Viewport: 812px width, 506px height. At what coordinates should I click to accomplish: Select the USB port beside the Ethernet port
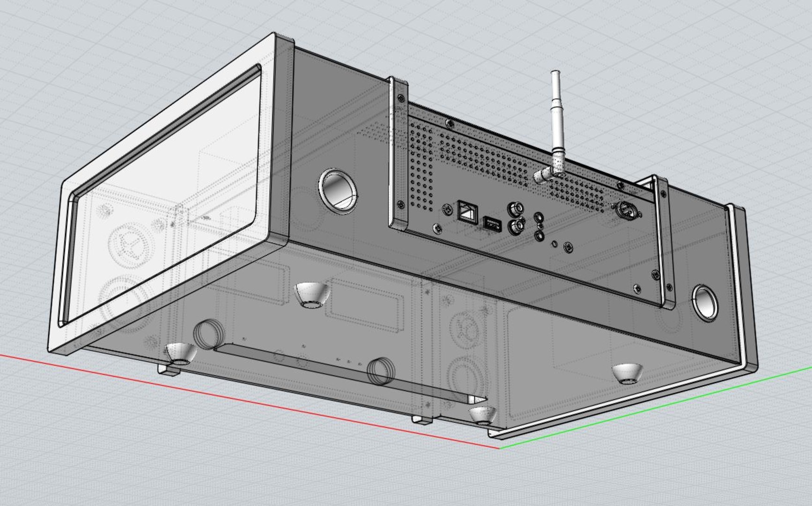click(x=492, y=224)
